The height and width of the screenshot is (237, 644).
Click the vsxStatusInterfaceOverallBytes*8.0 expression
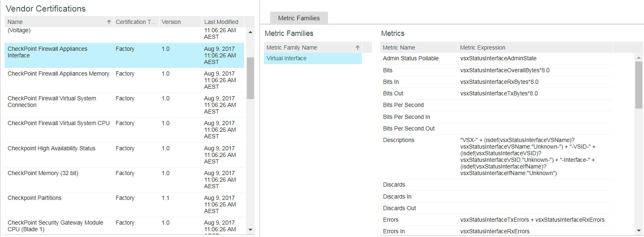505,70
